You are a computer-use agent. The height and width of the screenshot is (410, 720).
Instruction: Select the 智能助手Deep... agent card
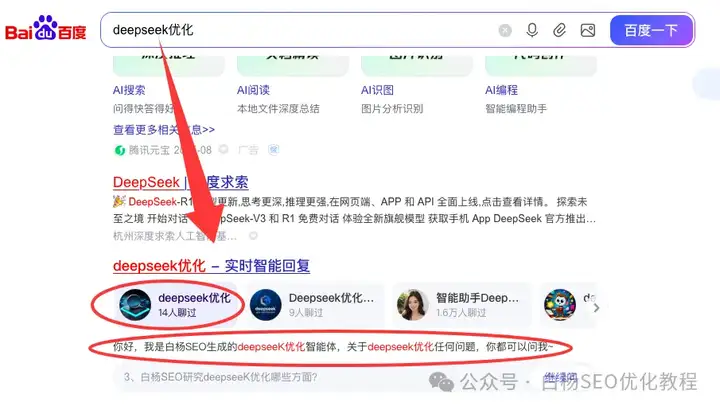pyautogui.click(x=461, y=305)
